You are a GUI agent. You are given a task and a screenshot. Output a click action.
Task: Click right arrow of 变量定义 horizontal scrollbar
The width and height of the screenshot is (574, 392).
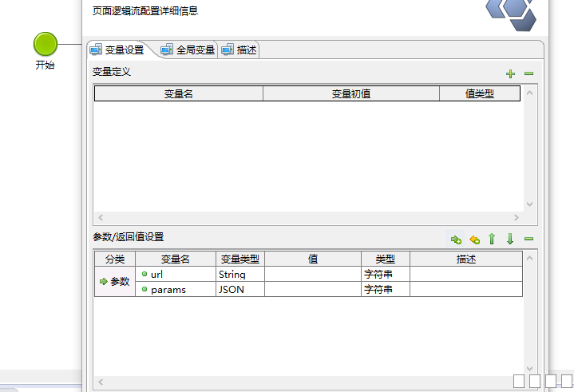517,217
